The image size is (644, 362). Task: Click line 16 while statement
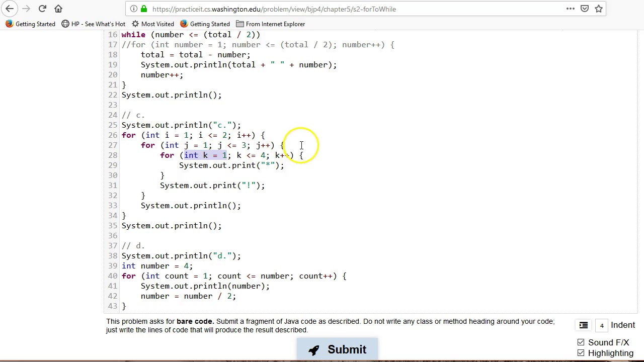tap(191, 35)
